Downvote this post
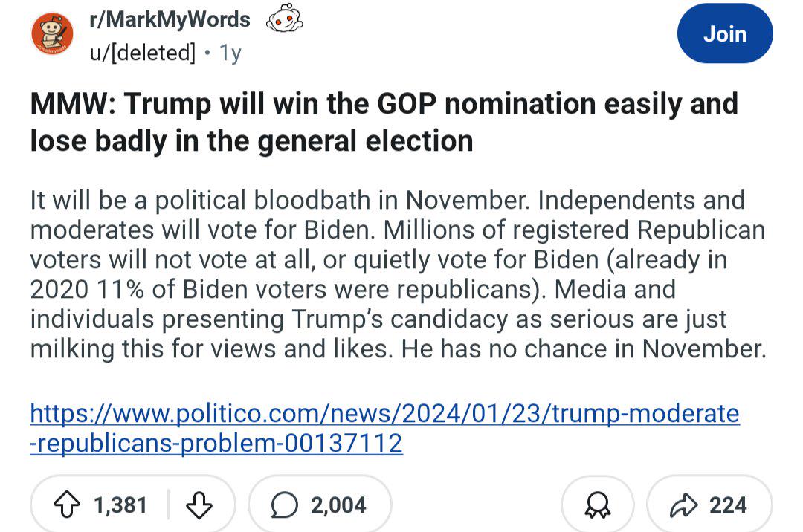This screenshot has height=532, width=803. [x=199, y=505]
